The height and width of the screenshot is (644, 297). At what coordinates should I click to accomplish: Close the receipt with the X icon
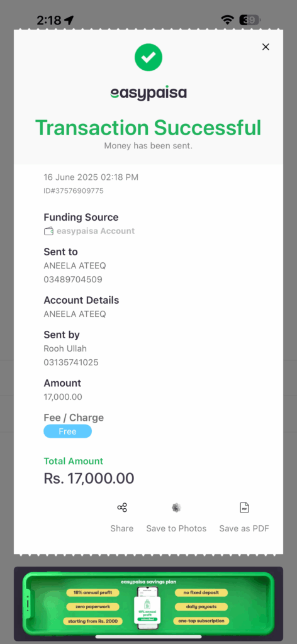point(266,47)
